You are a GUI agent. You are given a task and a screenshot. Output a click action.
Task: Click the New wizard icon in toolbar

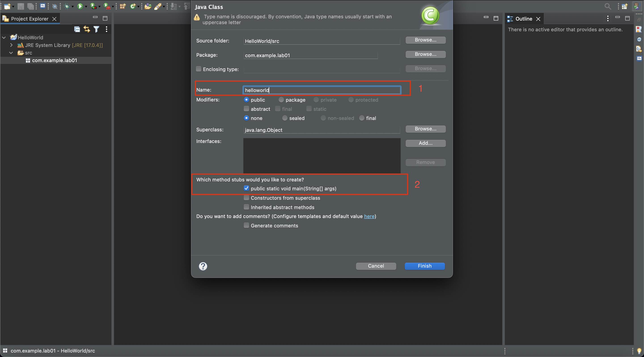7,6
